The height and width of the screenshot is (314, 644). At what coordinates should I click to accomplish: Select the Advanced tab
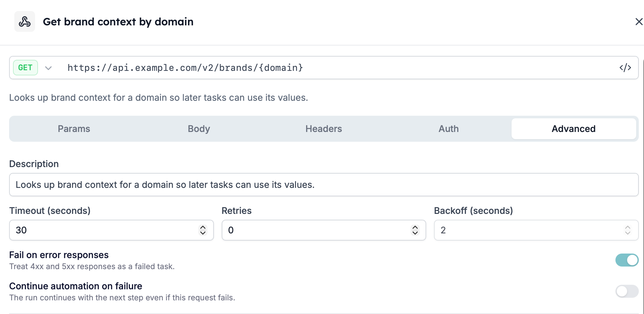[x=574, y=129]
